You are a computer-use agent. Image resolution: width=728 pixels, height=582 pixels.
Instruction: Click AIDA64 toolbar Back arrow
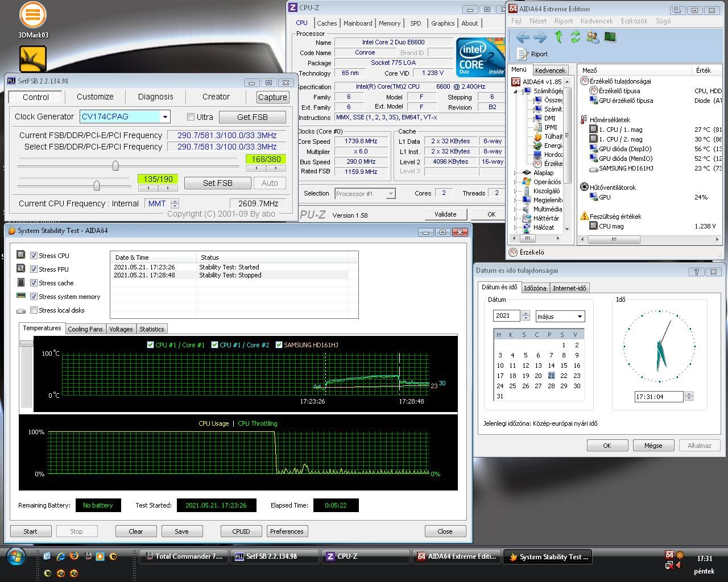tap(523, 38)
